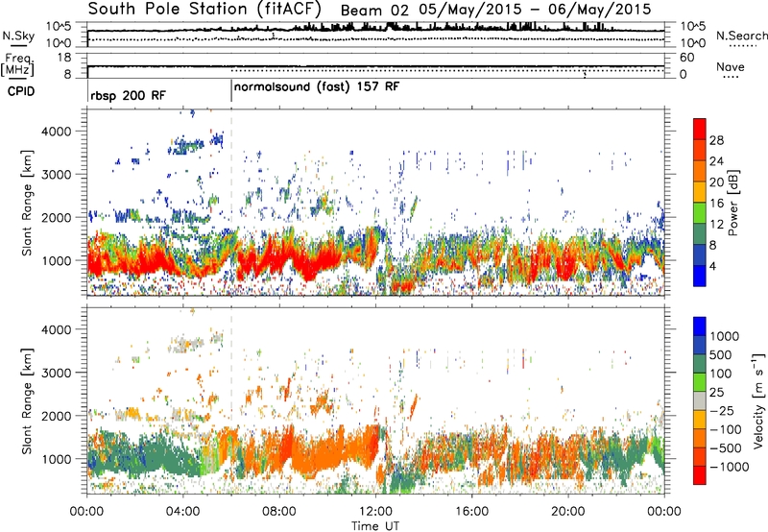Screen dimensions: 768x532
Task: Click the 08:00 time axis tick label
Action: point(279,511)
